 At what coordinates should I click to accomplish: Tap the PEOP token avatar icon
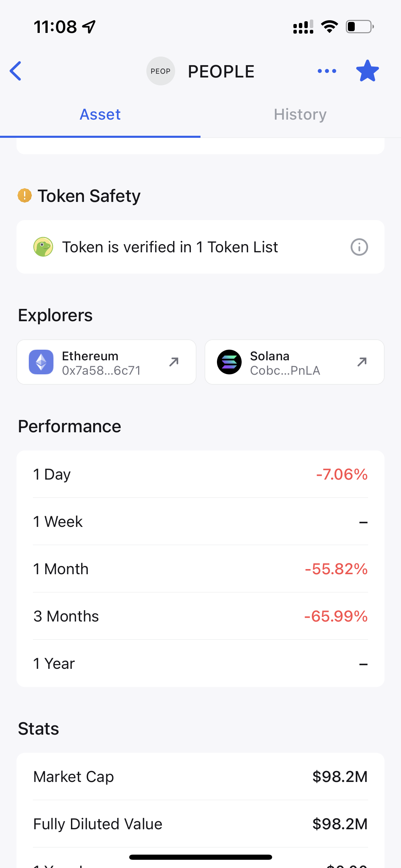[161, 71]
